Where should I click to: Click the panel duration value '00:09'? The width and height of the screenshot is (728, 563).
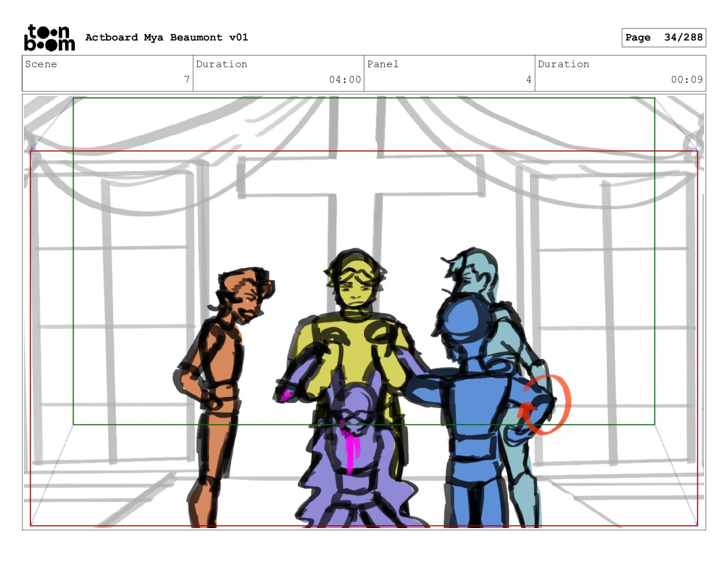pyautogui.click(x=687, y=80)
